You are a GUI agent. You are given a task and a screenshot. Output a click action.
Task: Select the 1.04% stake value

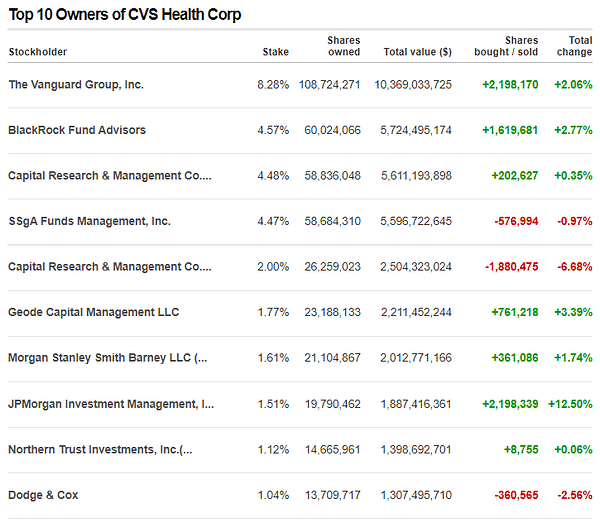[273, 495]
